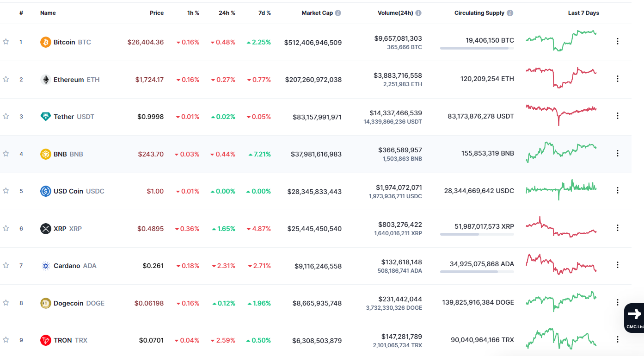Screen dimensions: 644x356
Task: Click the Cardano ADA logo icon
Action: 45,265
